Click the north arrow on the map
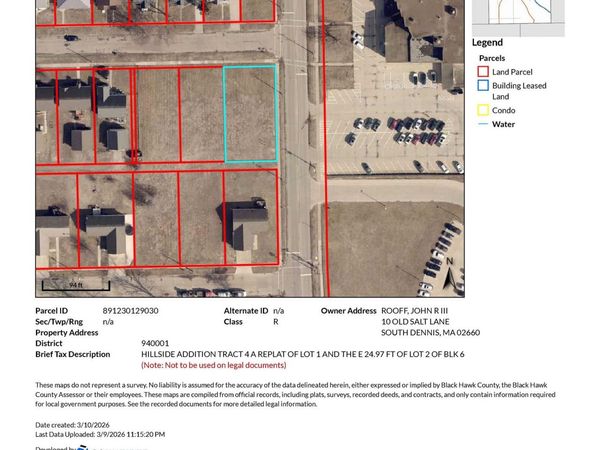 (x=450, y=273)
